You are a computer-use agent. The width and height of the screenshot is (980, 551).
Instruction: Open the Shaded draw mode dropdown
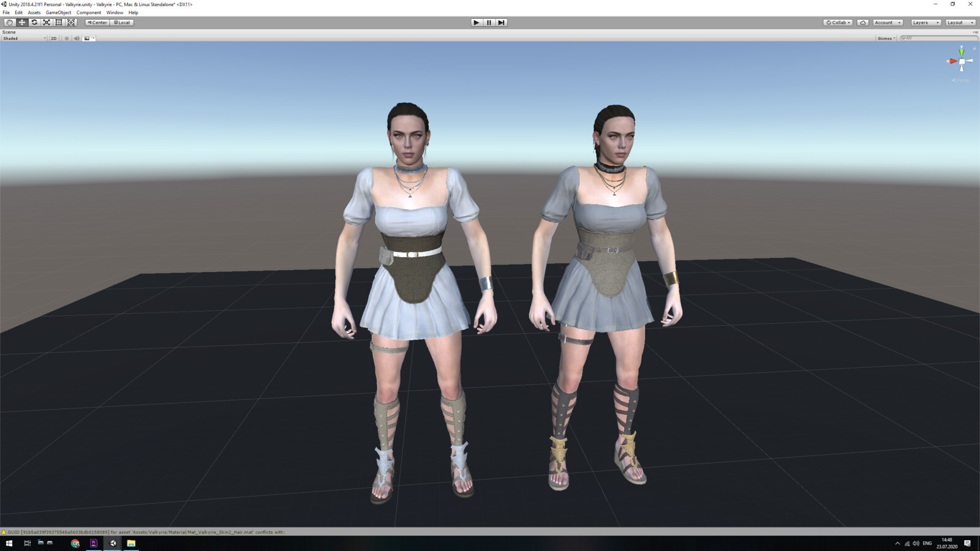[24, 39]
